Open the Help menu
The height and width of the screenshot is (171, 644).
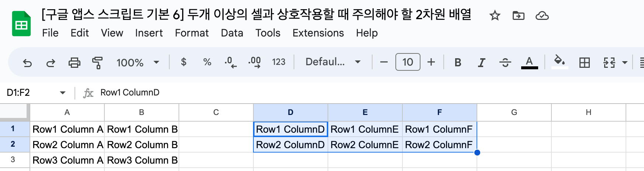click(367, 33)
